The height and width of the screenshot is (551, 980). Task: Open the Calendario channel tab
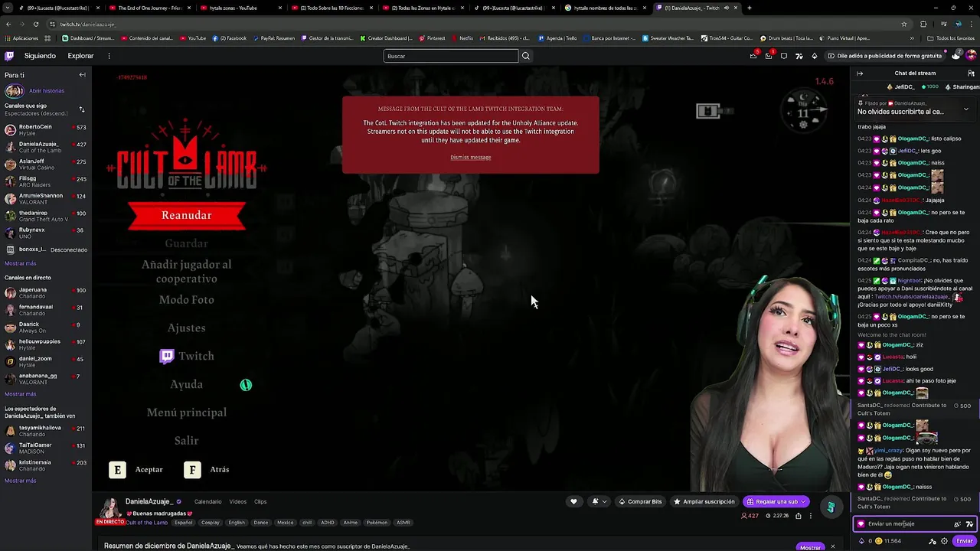coord(207,501)
